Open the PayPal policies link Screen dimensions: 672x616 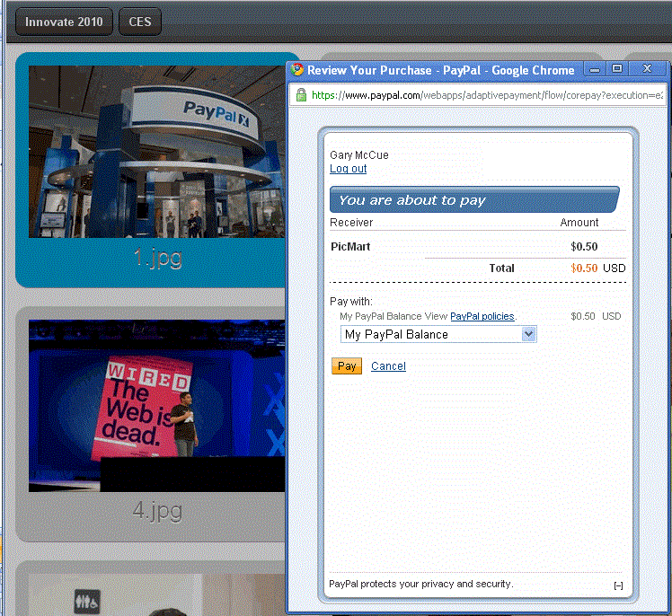click(x=482, y=316)
